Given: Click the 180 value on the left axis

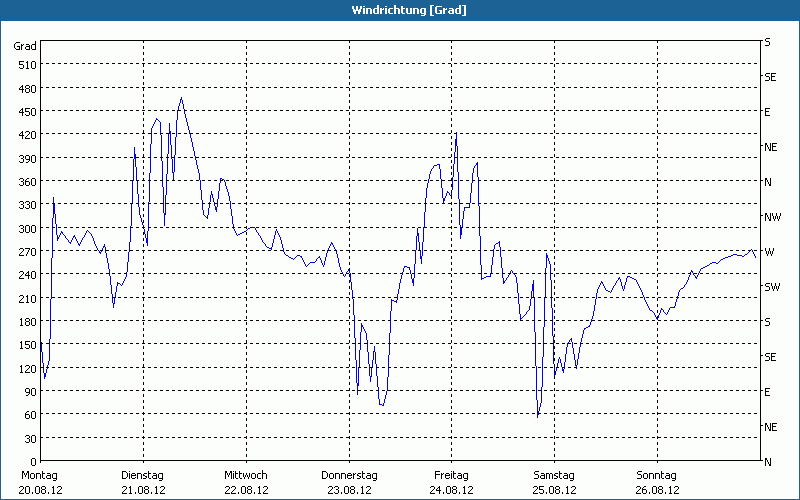Looking at the screenshot, I should (28, 322).
